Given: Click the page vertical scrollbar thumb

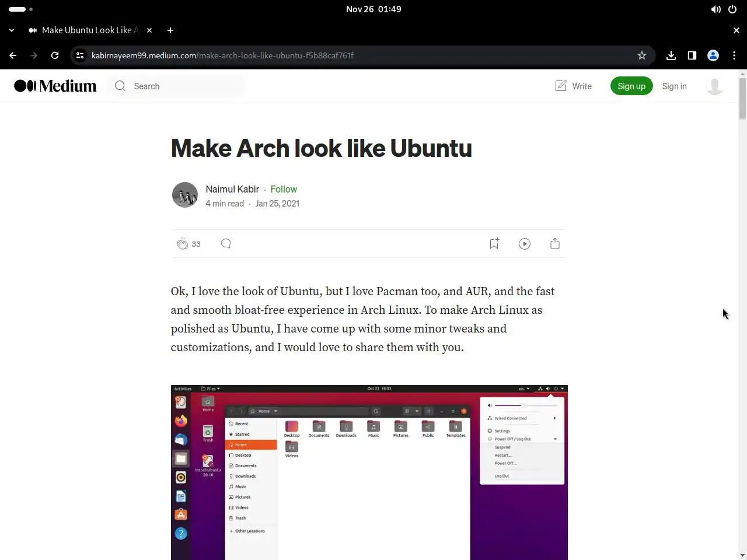Looking at the screenshot, I should point(742,98).
